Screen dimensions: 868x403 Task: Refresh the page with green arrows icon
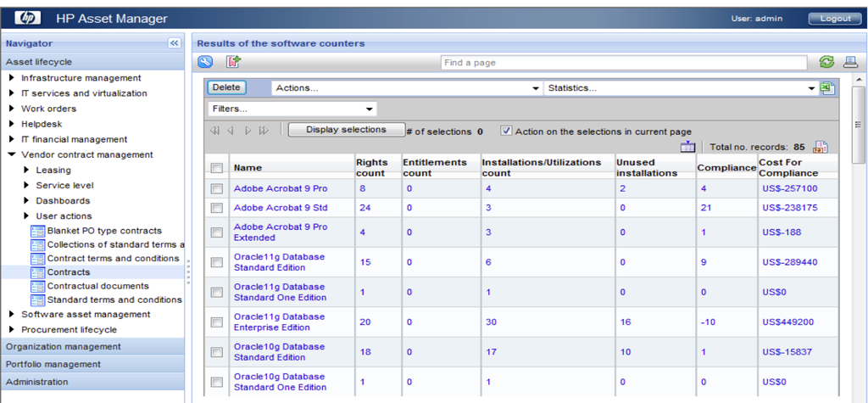(826, 62)
